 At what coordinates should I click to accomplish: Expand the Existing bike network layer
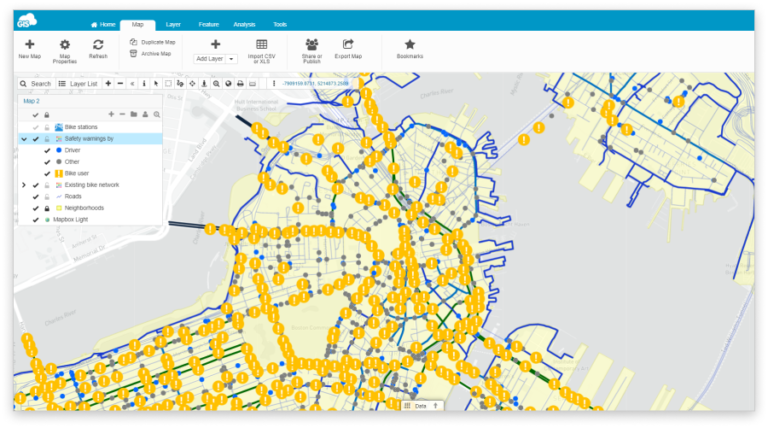tap(24, 185)
